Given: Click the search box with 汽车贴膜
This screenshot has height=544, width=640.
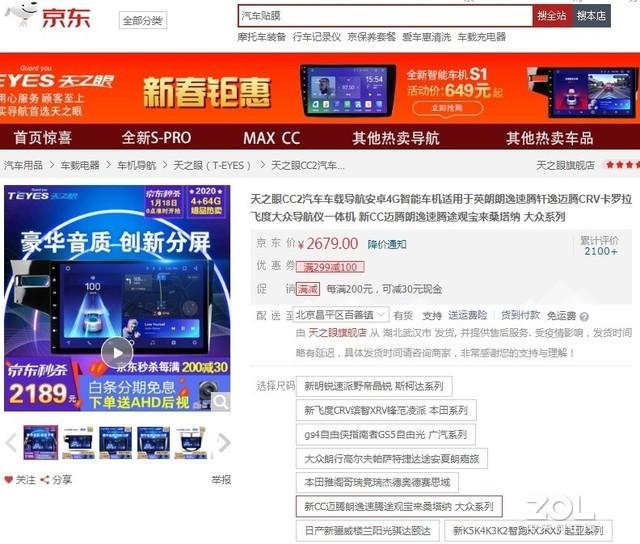Looking at the screenshot, I should [385, 16].
